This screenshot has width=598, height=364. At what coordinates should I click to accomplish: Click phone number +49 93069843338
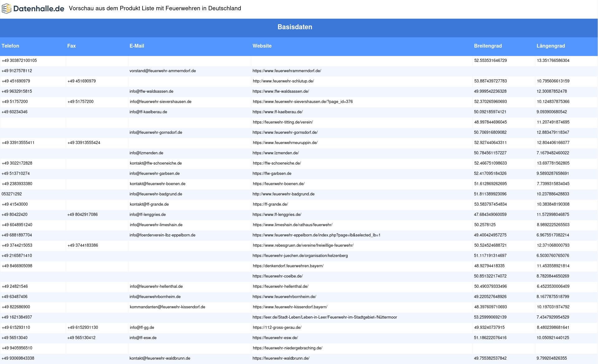coord(18,358)
